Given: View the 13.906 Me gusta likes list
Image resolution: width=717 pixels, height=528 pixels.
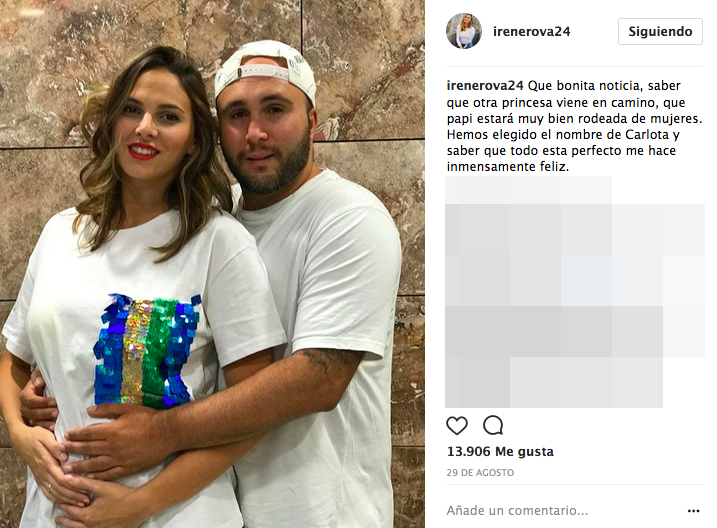Looking at the screenshot, I should (500, 452).
